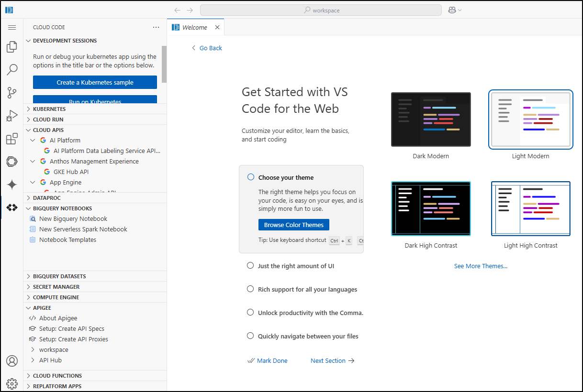Click the Development Sessions panel scrollbar
The height and width of the screenshot is (392, 583).
(164, 65)
